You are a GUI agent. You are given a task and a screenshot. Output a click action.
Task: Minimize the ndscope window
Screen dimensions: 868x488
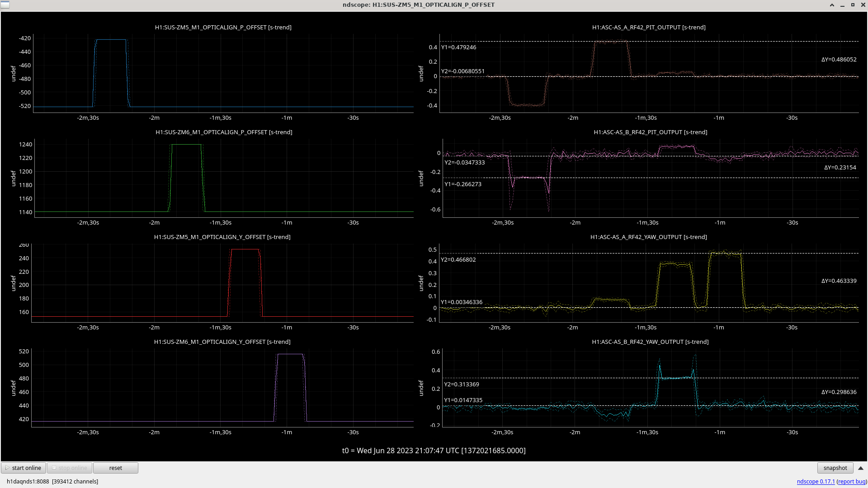[842, 5]
